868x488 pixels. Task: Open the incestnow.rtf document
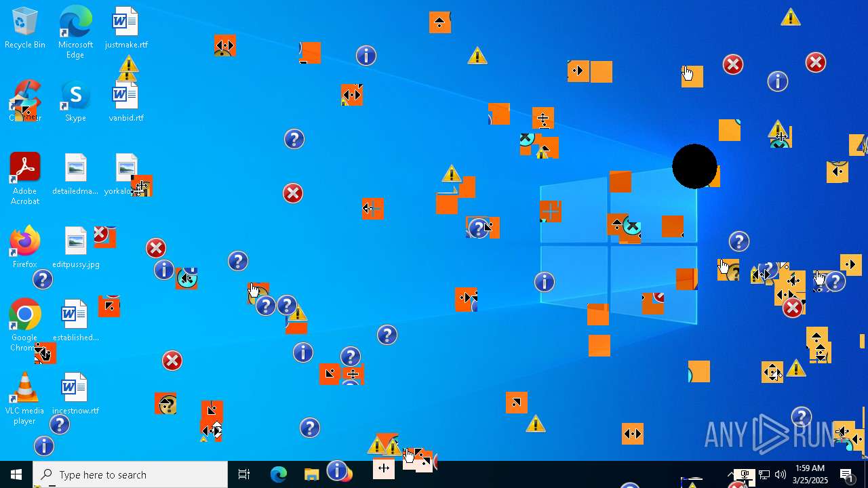[x=75, y=394]
